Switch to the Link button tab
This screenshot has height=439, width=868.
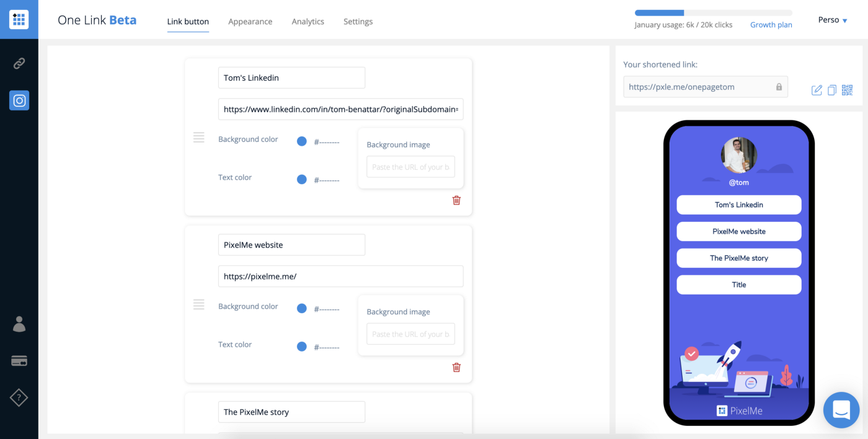[x=188, y=21]
